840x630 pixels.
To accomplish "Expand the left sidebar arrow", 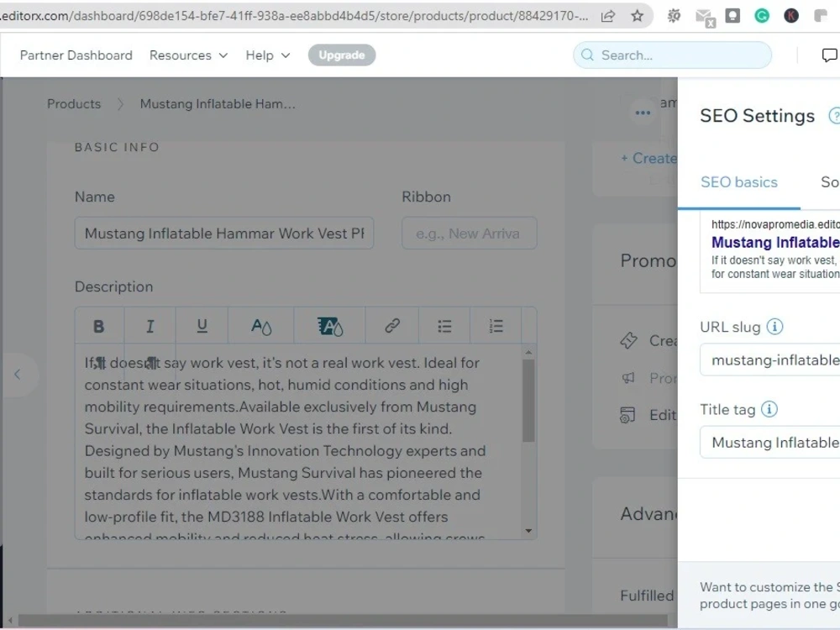I will [17, 374].
